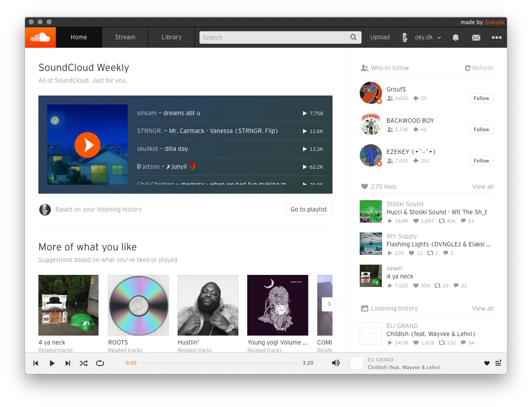Image resolution: width=532 pixels, height=407 pixels.
Task: Play the SoundCloud Weekly playlist
Action: coord(87,145)
